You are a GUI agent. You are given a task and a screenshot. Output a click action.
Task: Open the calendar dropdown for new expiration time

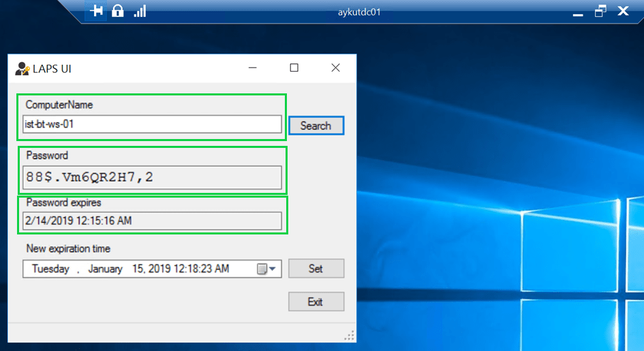tap(269, 269)
